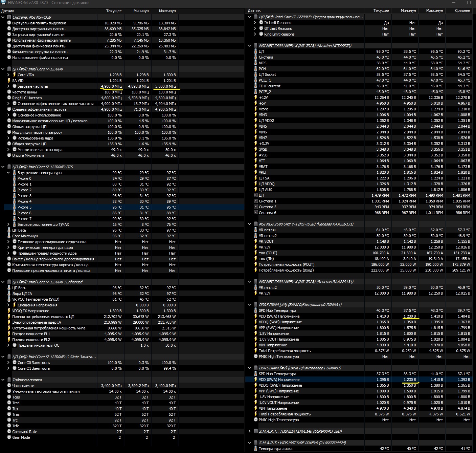Click the icon beside Виртуальная память выделена

(x=9, y=23)
